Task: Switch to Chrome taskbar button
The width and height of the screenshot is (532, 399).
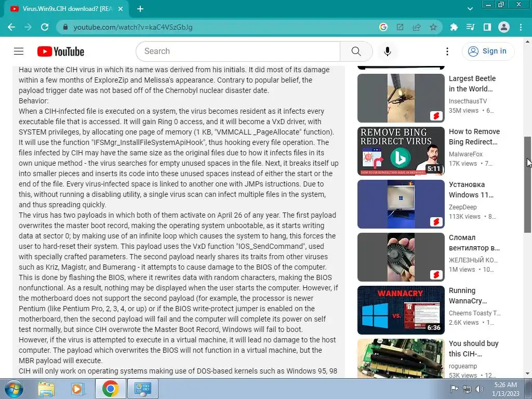Action: (110, 389)
